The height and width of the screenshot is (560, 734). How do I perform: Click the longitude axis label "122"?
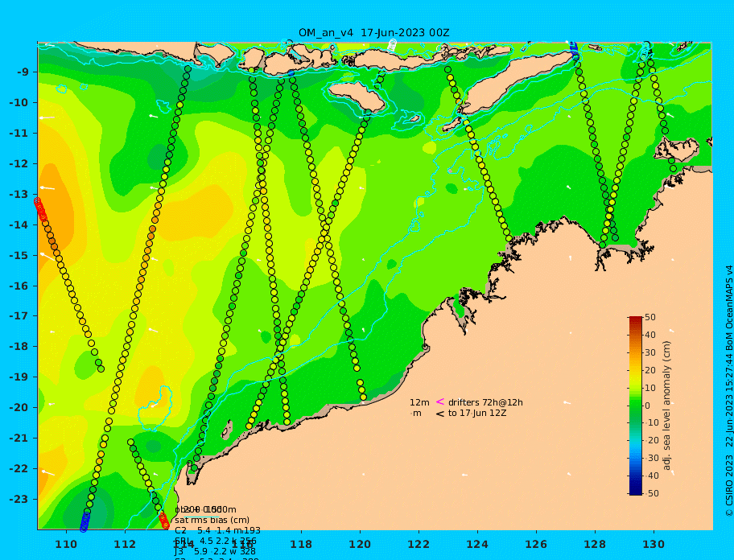point(419,544)
